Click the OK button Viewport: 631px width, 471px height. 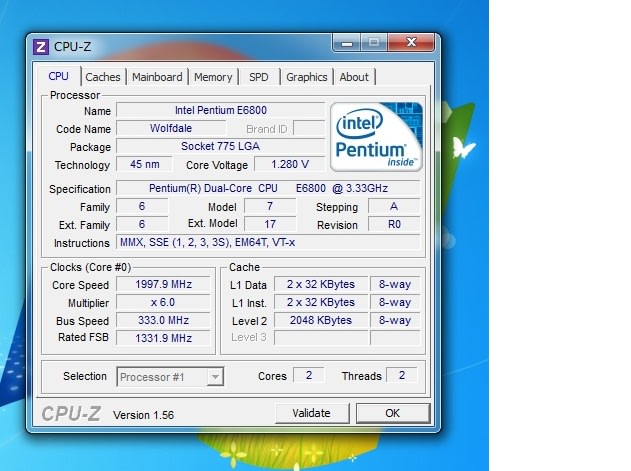(393, 413)
